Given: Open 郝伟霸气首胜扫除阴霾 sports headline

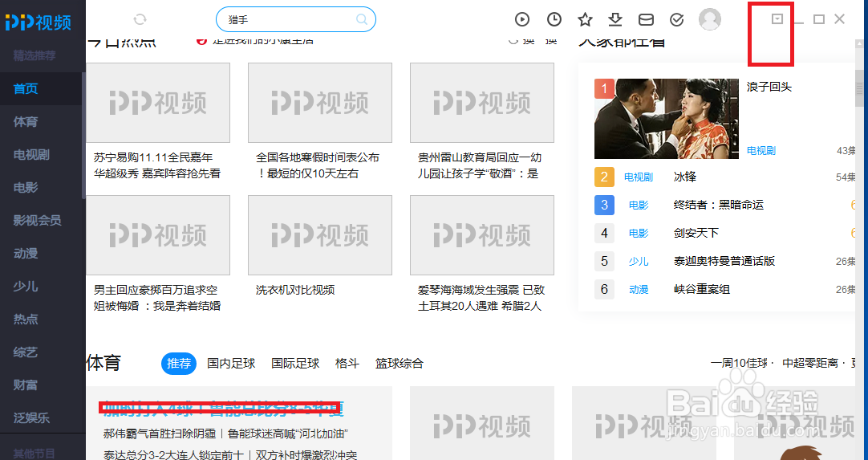Looking at the screenshot, I should tap(225, 434).
